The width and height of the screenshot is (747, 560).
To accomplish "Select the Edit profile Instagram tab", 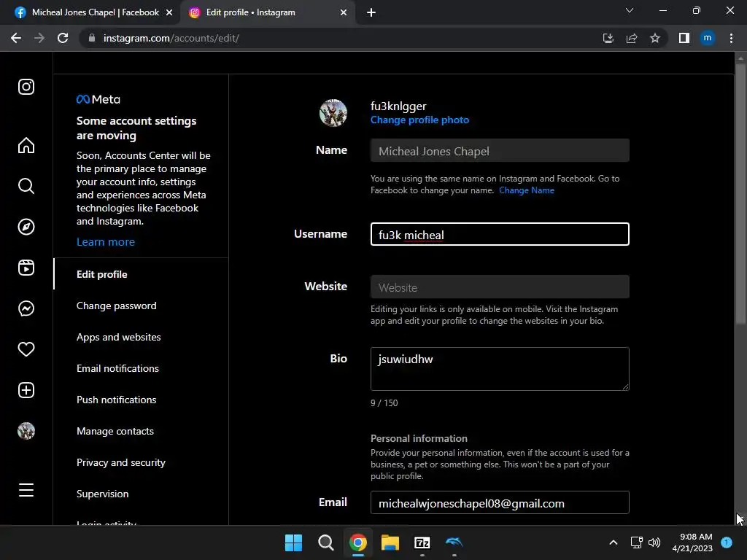I will (x=267, y=12).
